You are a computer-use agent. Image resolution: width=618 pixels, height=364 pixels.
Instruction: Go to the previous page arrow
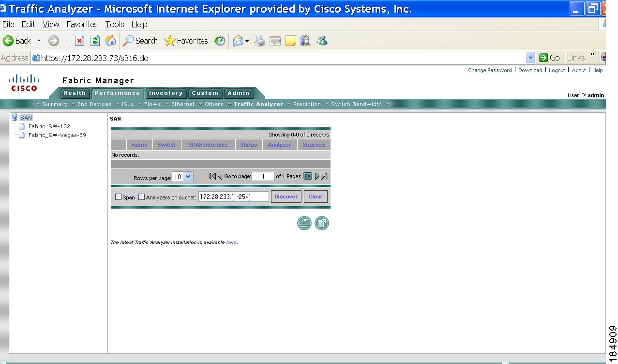click(x=220, y=176)
